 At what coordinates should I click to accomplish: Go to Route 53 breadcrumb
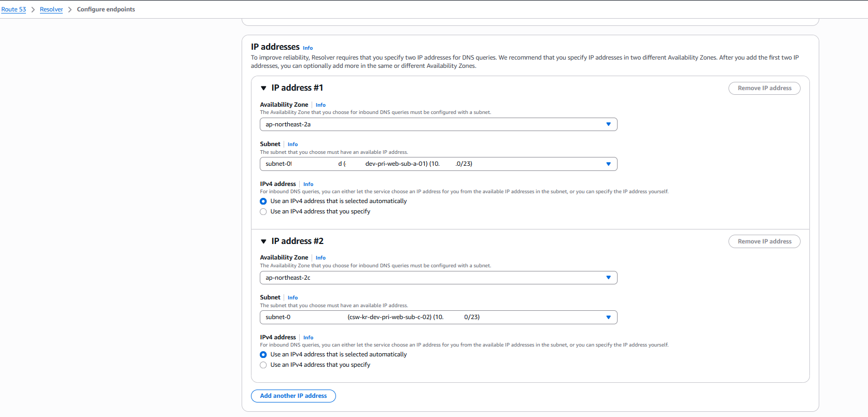(13, 9)
